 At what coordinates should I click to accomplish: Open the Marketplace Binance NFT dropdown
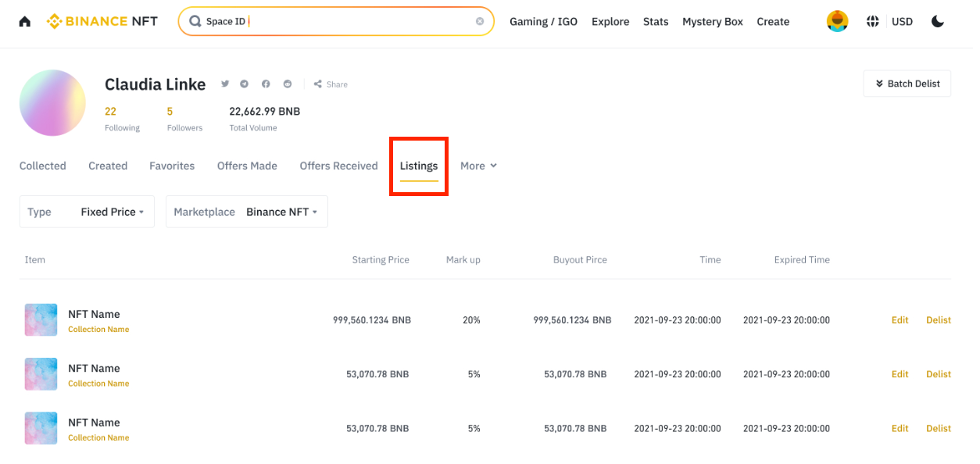click(x=246, y=212)
